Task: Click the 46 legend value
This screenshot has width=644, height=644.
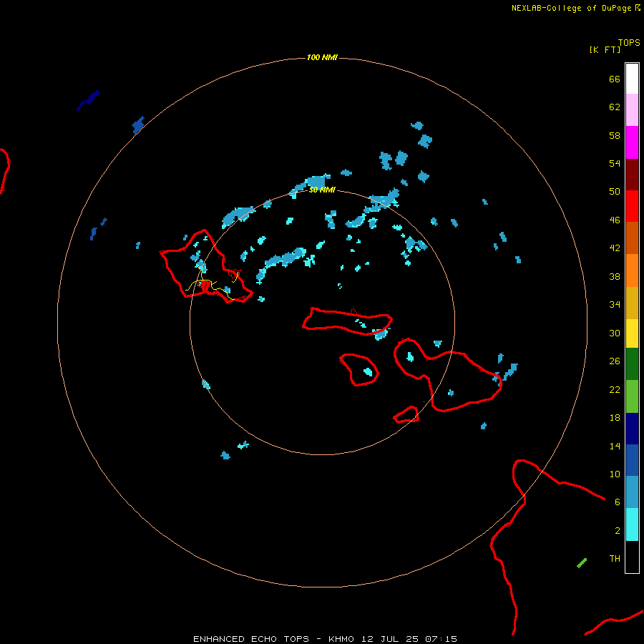Action: (x=615, y=220)
